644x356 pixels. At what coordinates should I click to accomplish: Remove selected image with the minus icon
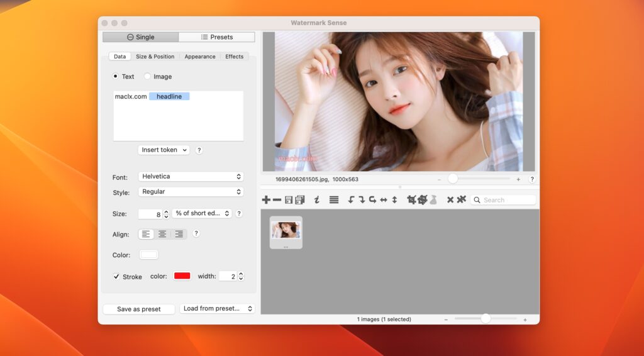click(x=277, y=200)
